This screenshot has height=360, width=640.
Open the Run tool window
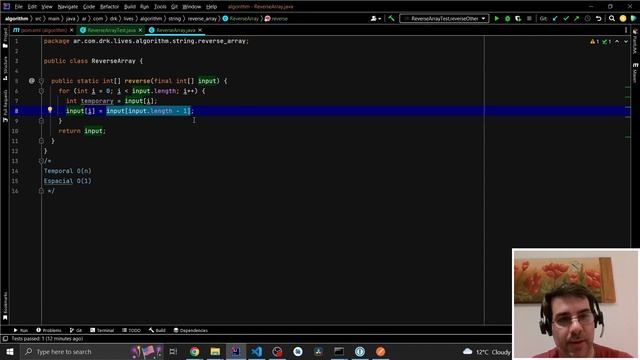(20, 330)
